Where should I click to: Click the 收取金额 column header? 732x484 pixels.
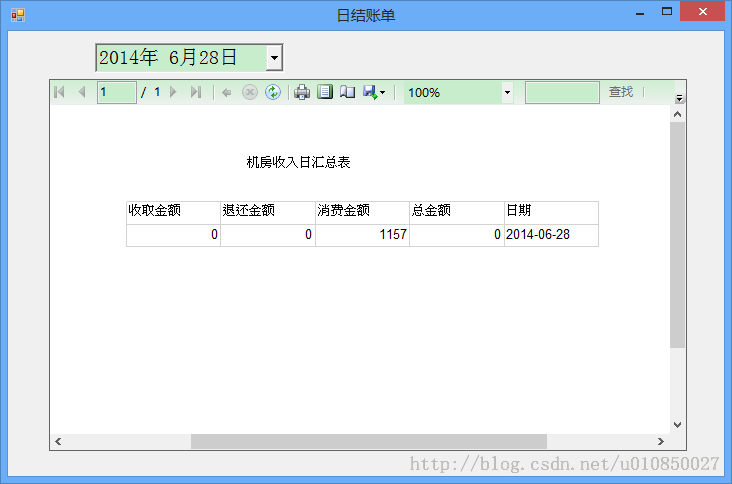(x=173, y=213)
